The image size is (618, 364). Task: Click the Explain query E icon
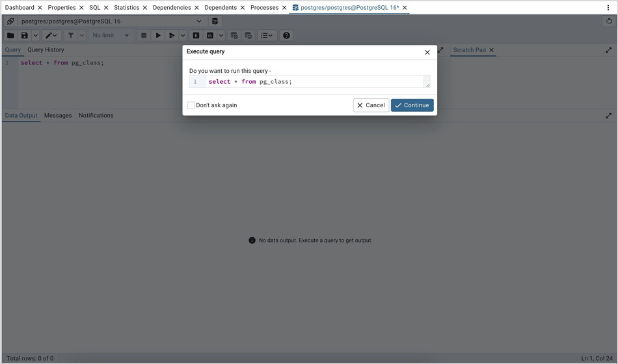point(196,36)
